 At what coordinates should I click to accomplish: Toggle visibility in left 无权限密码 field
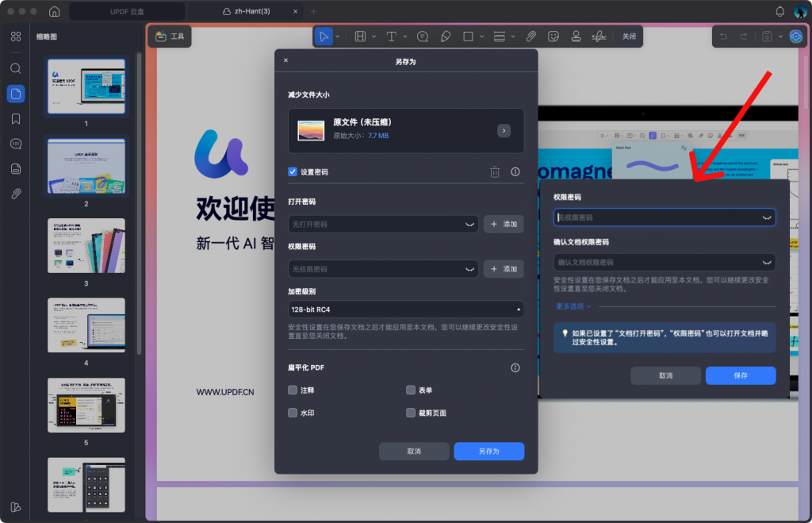click(469, 269)
